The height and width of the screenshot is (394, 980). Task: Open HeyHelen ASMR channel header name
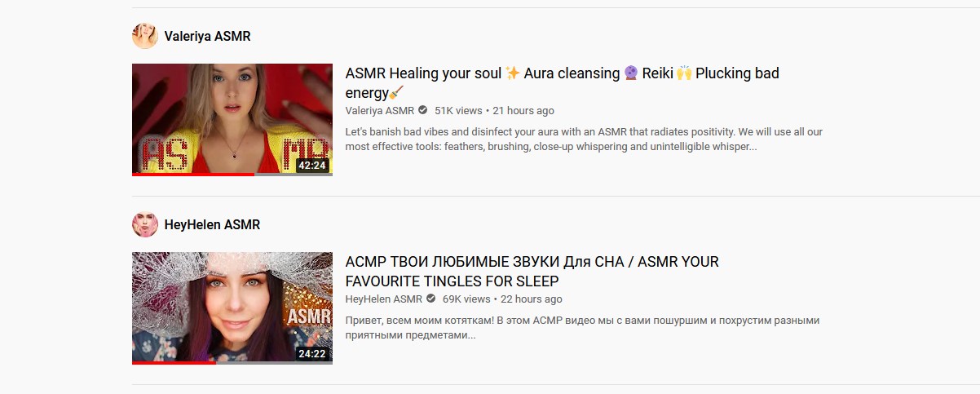point(212,224)
